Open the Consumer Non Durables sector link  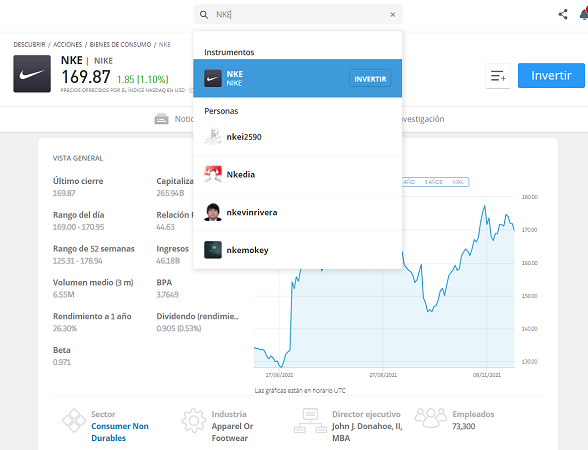(x=120, y=432)
